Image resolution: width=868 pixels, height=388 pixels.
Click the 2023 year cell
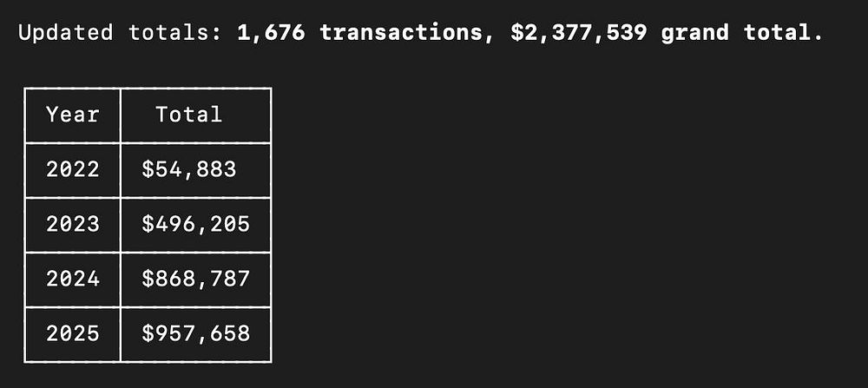[73, 224]
